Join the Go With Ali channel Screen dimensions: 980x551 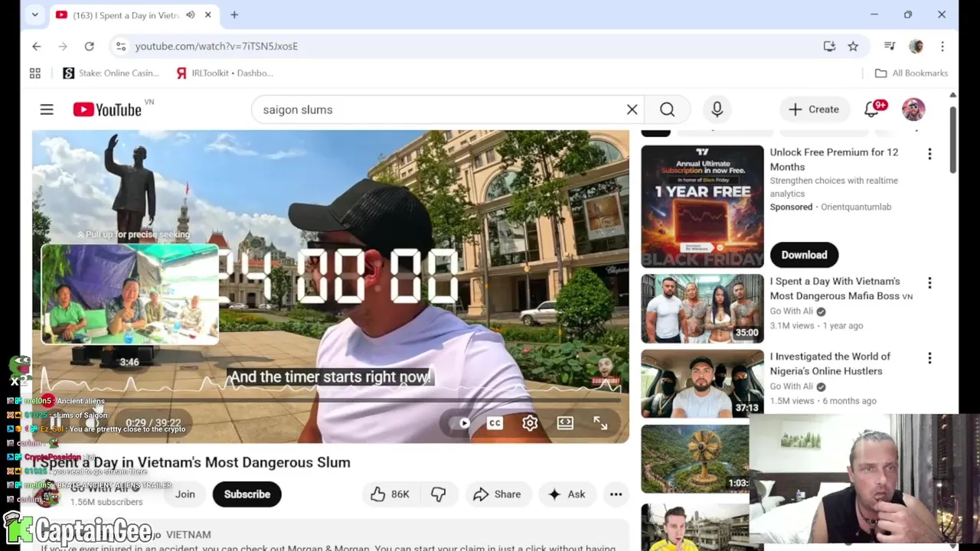click(x=185, y=494)
